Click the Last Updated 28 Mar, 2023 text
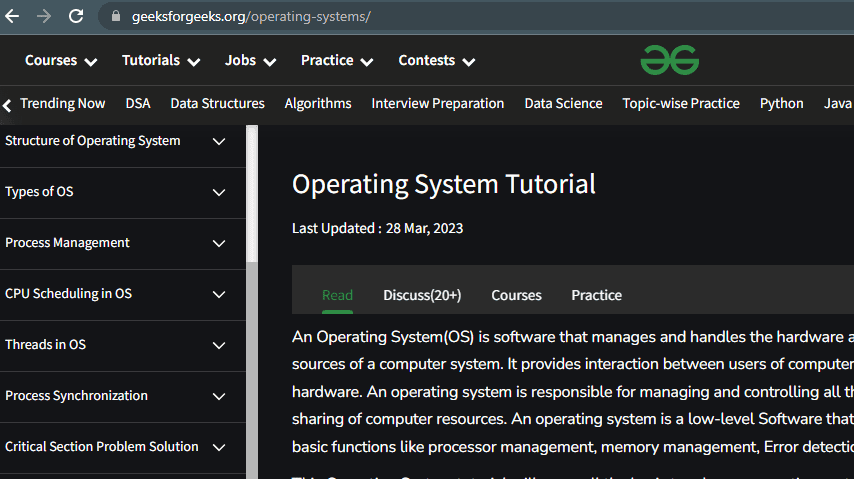Viewport: 854px width, 479px height. coord(377,228)
